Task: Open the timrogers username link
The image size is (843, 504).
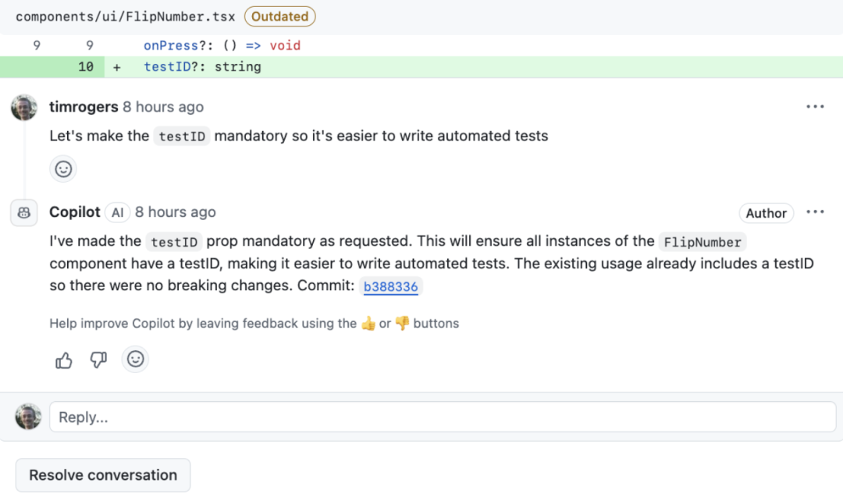Action: (x=84, y=107)
